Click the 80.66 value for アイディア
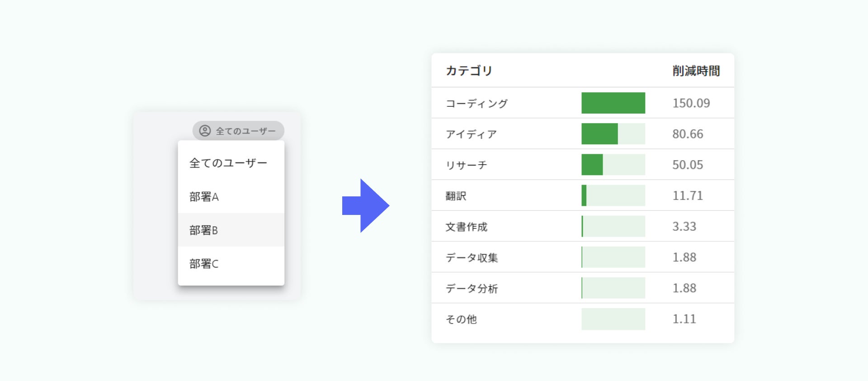This screenshot has height=381, width=868. point(687,134)
